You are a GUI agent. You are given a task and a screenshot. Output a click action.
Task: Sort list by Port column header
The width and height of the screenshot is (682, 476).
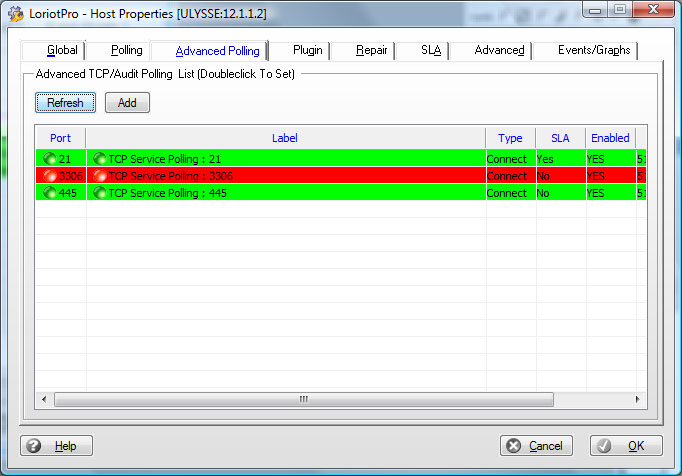(60, 138)
